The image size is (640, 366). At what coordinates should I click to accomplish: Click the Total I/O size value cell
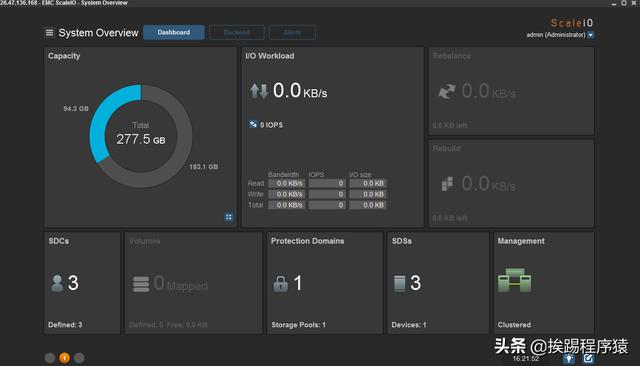368,205
